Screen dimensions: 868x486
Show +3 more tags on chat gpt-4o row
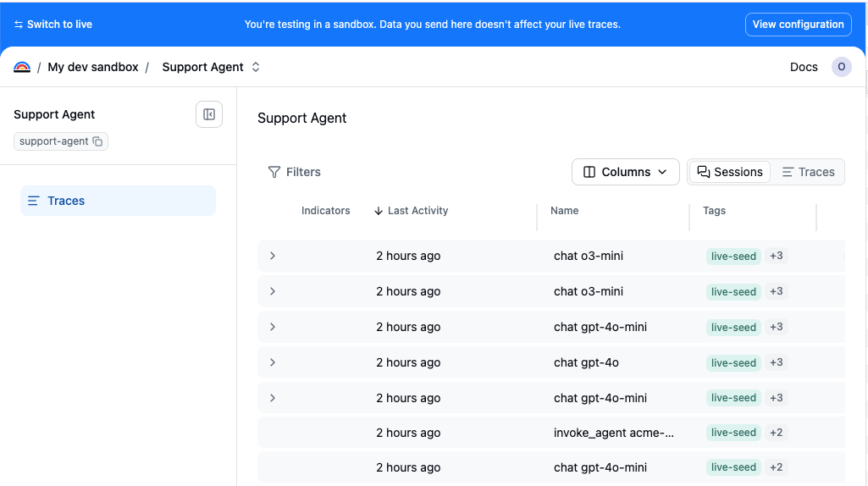tap(776, 362)
